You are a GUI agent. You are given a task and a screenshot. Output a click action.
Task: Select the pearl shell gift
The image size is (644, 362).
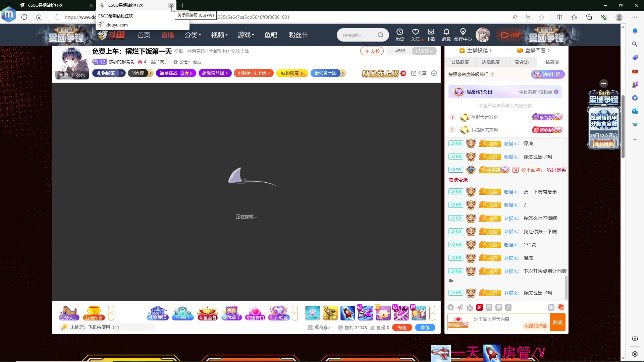(x=313, y=313)
